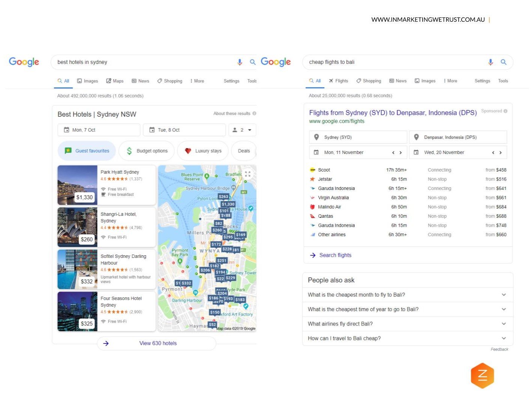Go to previous return date arrow
Image resolution: width=532 pixels, height=405 pixels.
click(x=493, y=153)
